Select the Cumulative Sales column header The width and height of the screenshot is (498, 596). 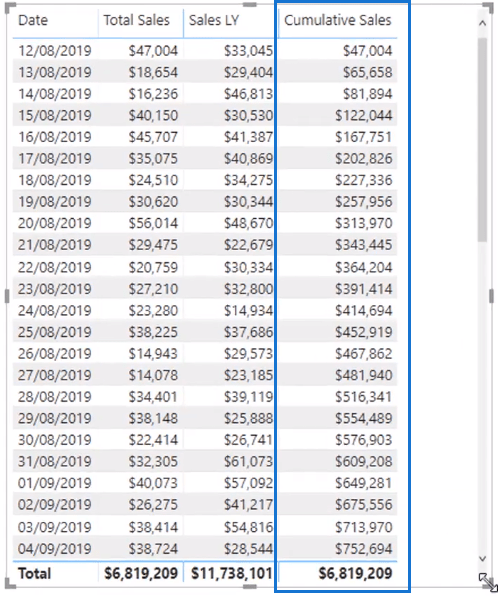point(338,20)
